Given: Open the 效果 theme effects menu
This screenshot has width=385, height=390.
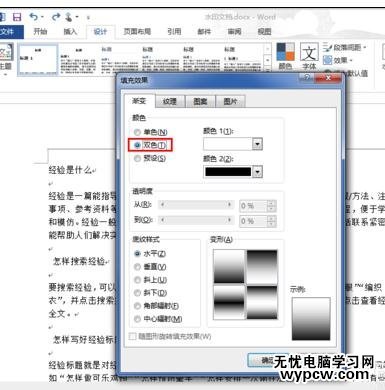Looking at the screenshot, I should click(338, 60).
